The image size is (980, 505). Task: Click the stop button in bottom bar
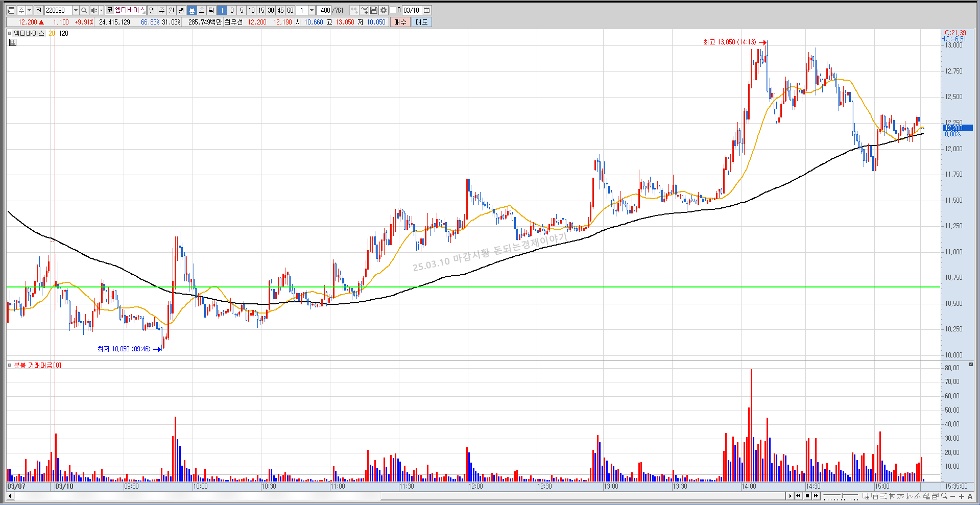(807, 496)
